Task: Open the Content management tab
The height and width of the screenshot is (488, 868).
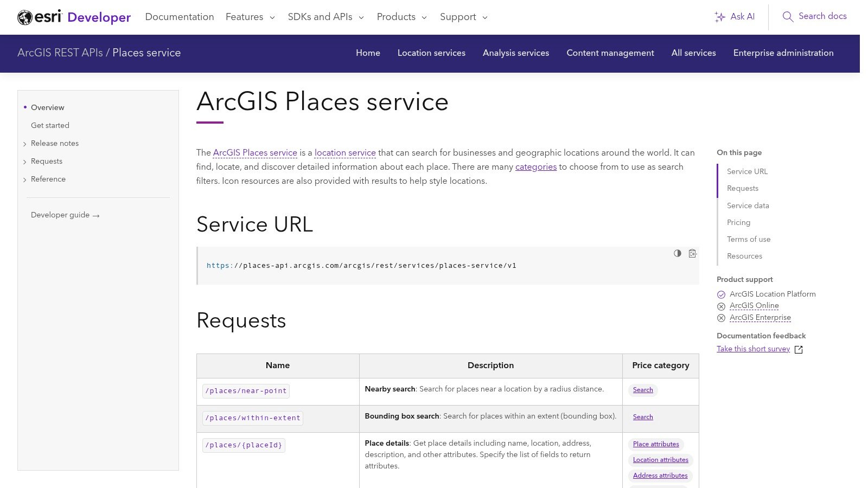Action: pyautogui.click(x=610, y=53)
